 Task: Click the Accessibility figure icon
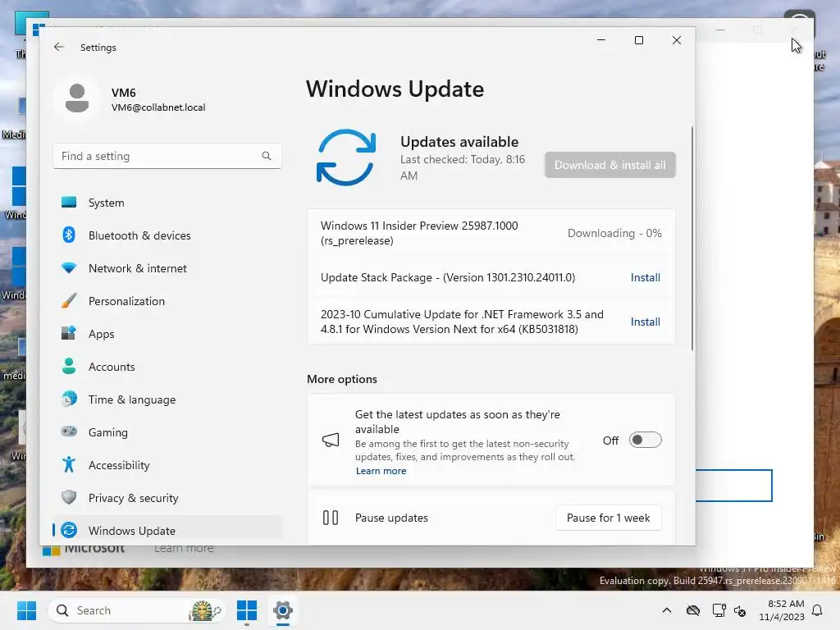coord(69,464)
